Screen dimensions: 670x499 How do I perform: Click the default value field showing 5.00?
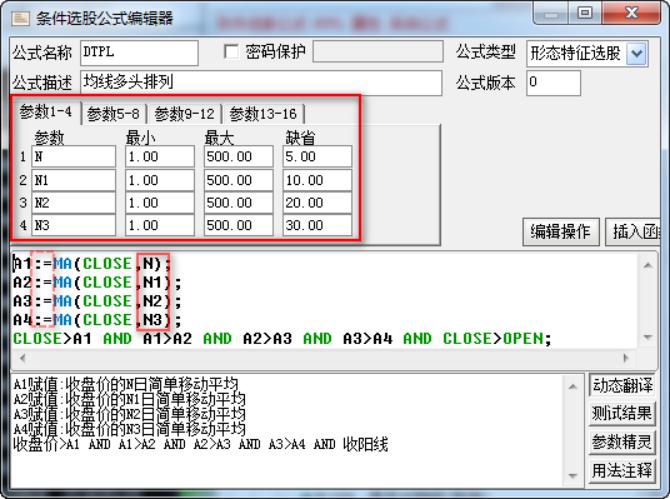(x=317, y=156)
